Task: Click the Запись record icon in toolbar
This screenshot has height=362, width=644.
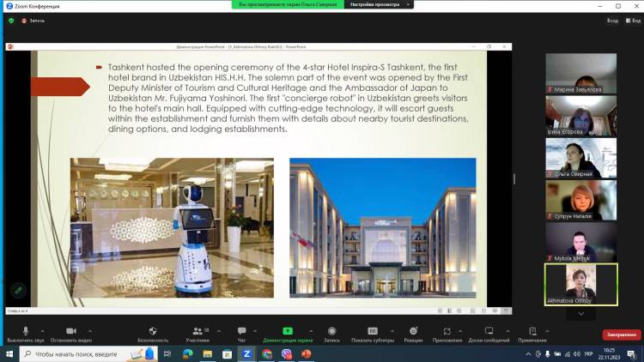Action: point(331,331)
